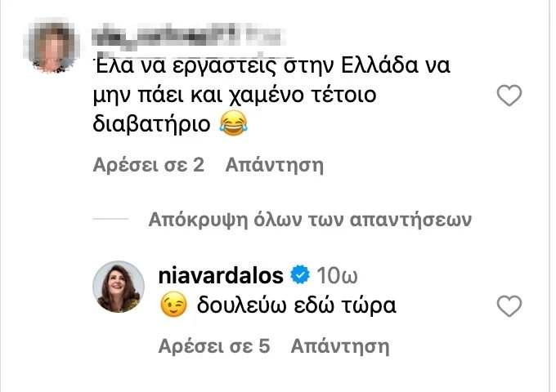The image size is (556, 392).
Task: Click the laughing-crying emoji after διαβατήριο
Action: [x=233, y=122]
